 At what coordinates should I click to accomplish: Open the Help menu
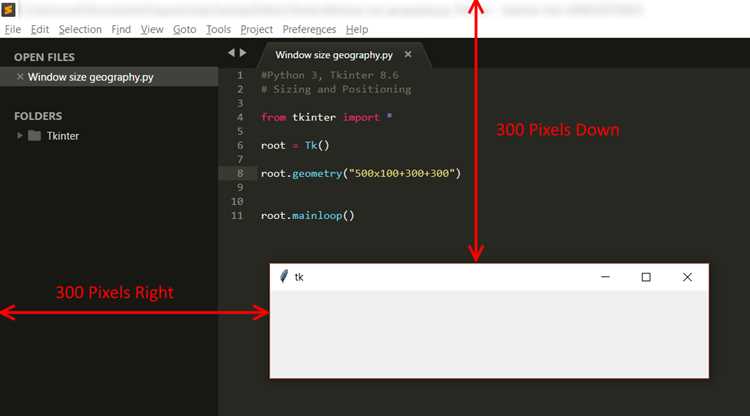tap(357, 30)
